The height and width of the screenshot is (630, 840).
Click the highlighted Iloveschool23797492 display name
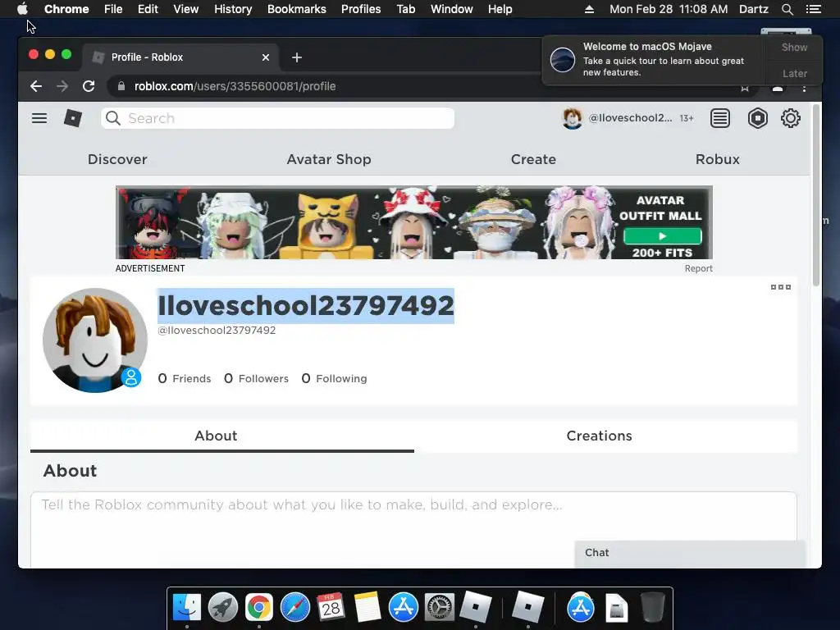tap(306, 306)
